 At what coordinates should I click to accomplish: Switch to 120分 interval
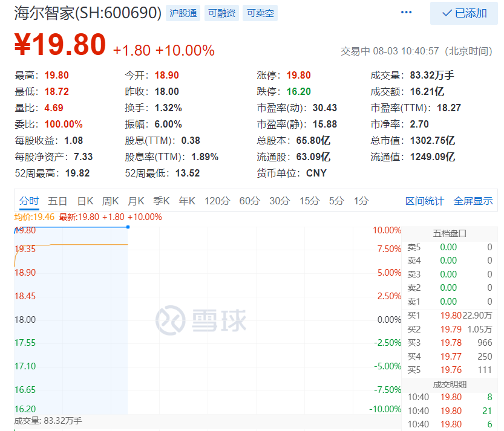217,201
